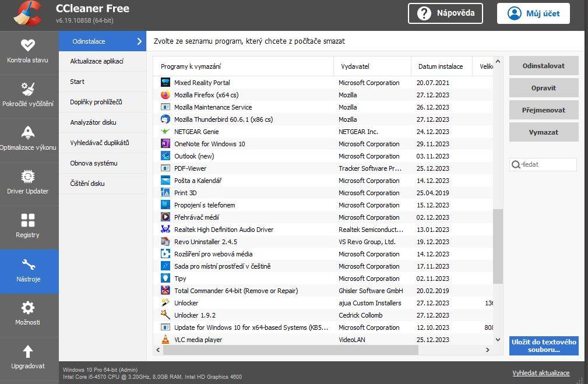
Task: Select Propojení s telefonem row
Action: click(x=323, y=205)
